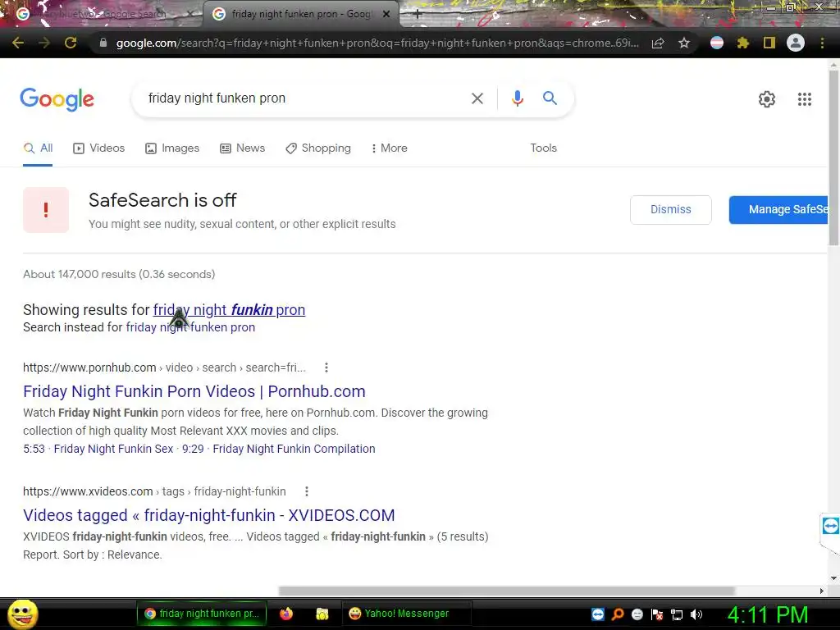Toggle the browser side panel icon
The image size is (840, 630).
(769, 43)
